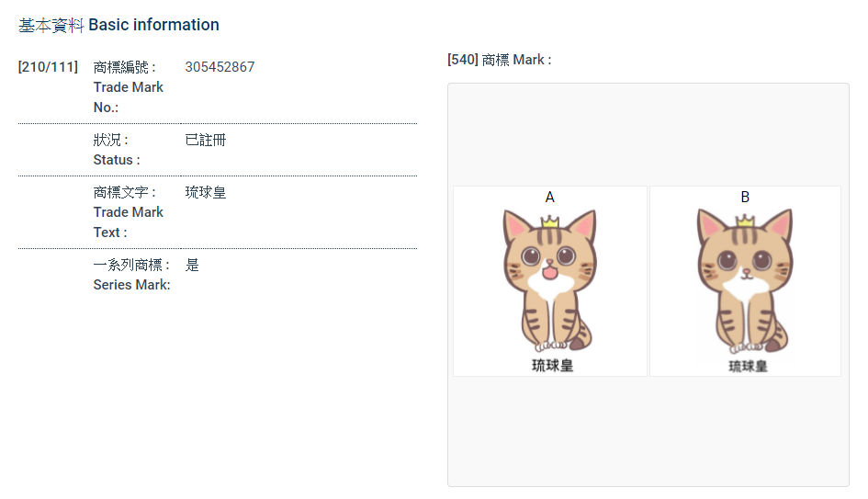The height and width of the screenshot is (499, 868).
Task: Click the letter A above first cat
Action: click(550, 197)
